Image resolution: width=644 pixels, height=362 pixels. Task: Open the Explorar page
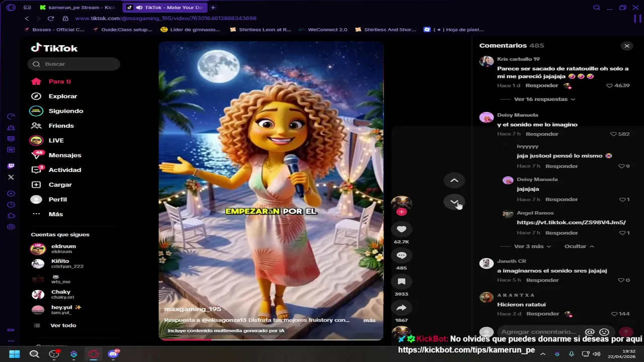[x=54, y=96]
